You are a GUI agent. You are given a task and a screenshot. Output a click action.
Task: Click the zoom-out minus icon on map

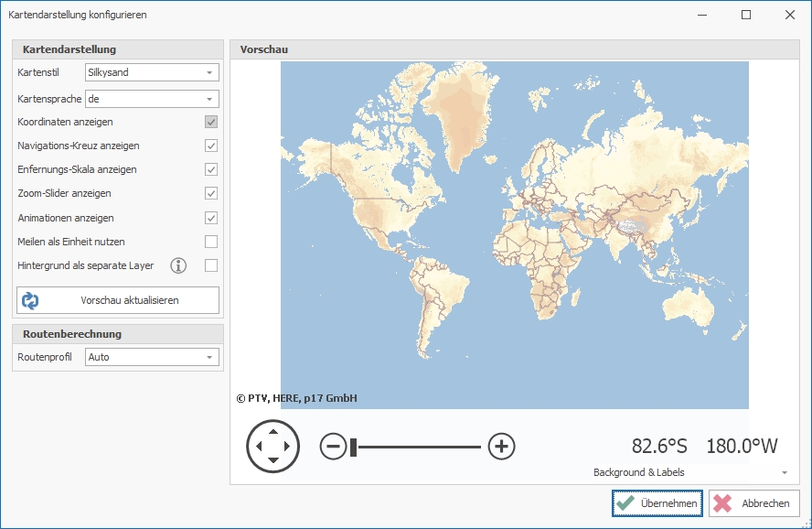click(333, 447)
